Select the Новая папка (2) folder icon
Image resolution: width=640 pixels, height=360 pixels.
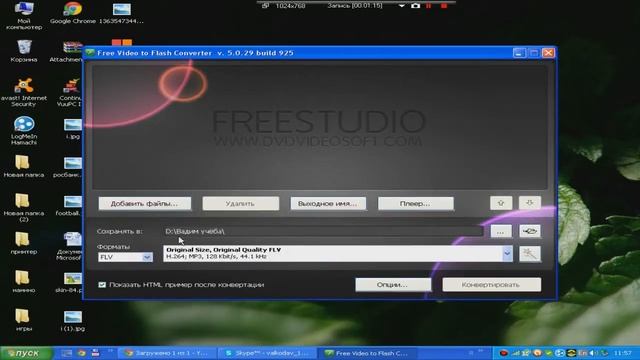pos(24,207)
